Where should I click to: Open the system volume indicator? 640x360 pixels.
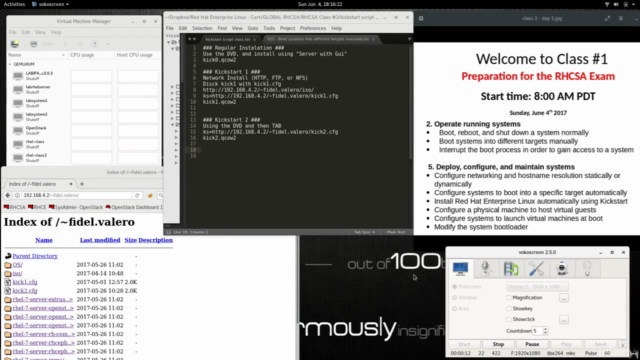point(616,4)
